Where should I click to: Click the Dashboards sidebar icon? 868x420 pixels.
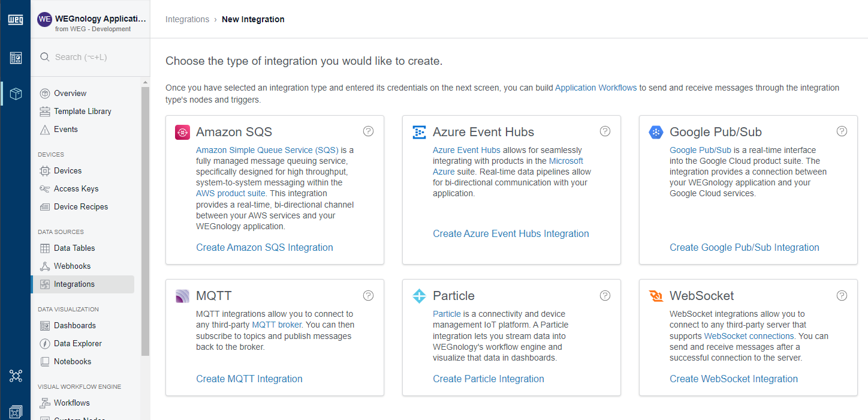coord(45,326)
